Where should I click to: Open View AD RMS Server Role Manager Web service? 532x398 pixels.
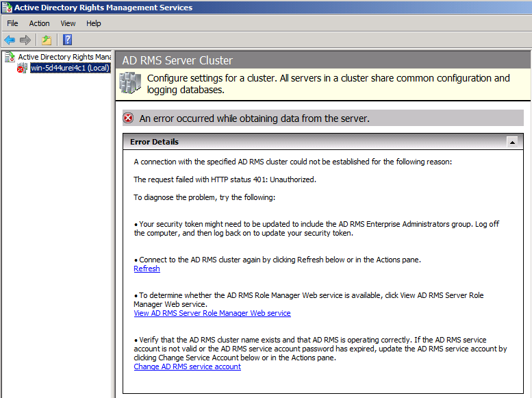click(x=212, y=313)
